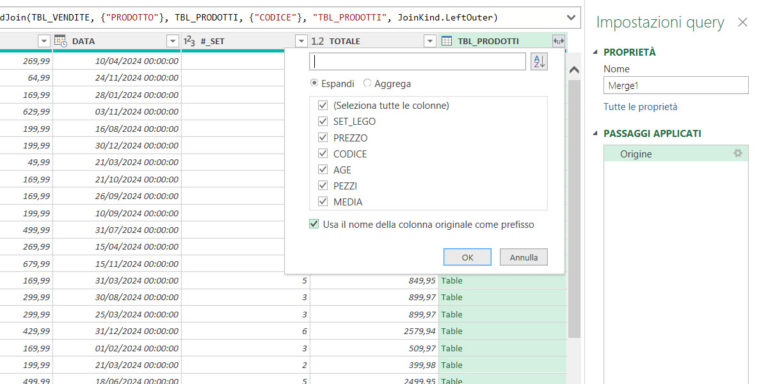The width and height of the screenshot is (768, 384).
Task: Click the price cell 429,99
Action: (25, 331)
